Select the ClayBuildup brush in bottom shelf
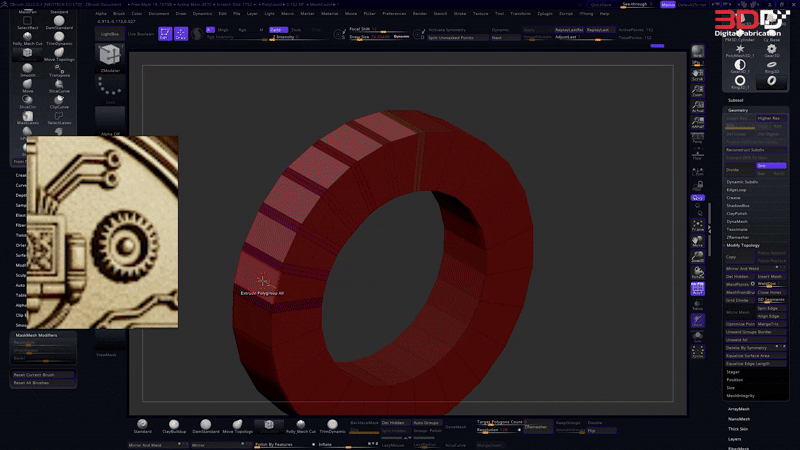The image size is (800, 450). pos(174,425)
